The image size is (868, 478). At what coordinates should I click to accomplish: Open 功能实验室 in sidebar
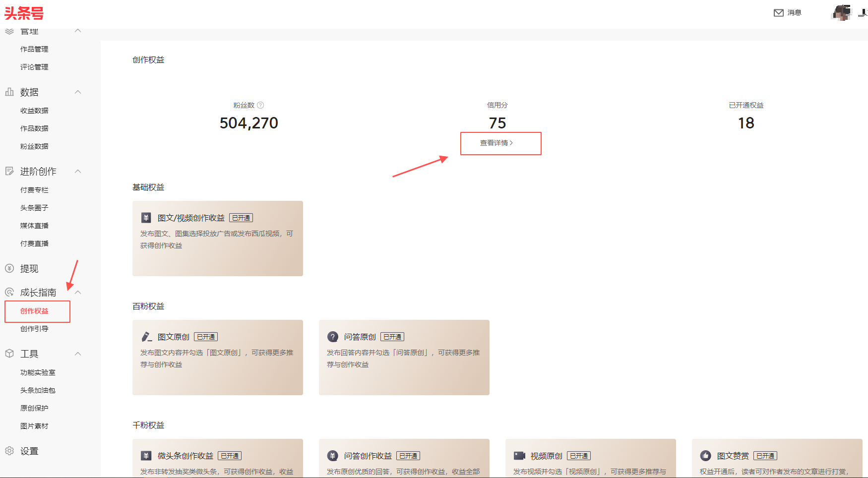[x=38, y=372]
